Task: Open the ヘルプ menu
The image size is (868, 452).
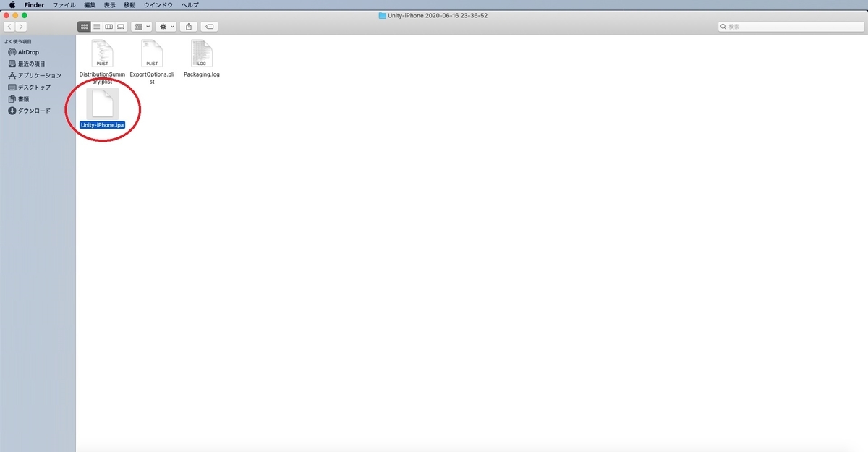Action: (x=190, y=5)
